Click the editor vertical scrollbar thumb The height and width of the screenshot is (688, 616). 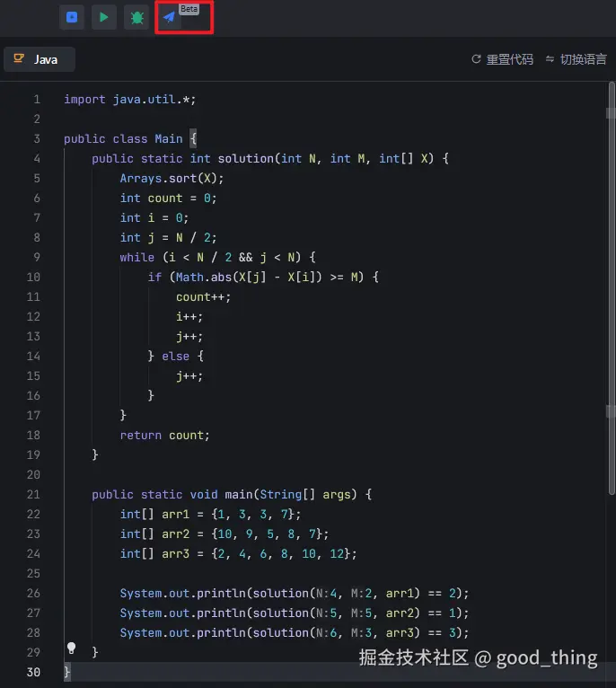pyautogui.click(x=612, y=288)
